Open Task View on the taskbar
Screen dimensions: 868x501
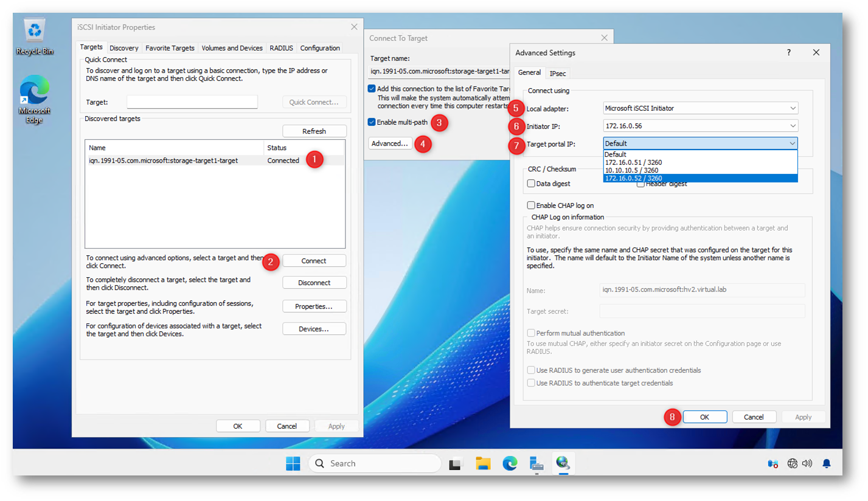coord(456,464)
